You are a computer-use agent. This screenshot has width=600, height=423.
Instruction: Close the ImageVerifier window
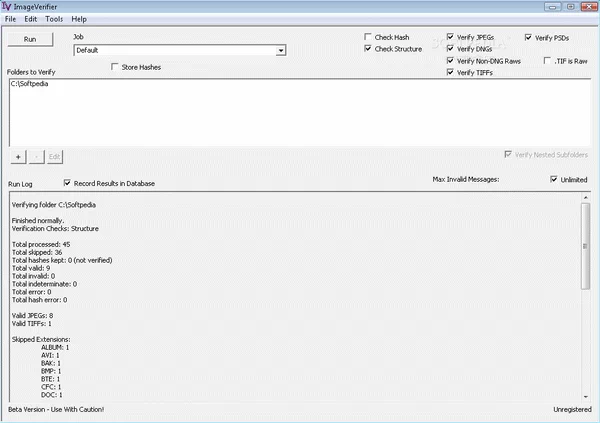(589, 7)
